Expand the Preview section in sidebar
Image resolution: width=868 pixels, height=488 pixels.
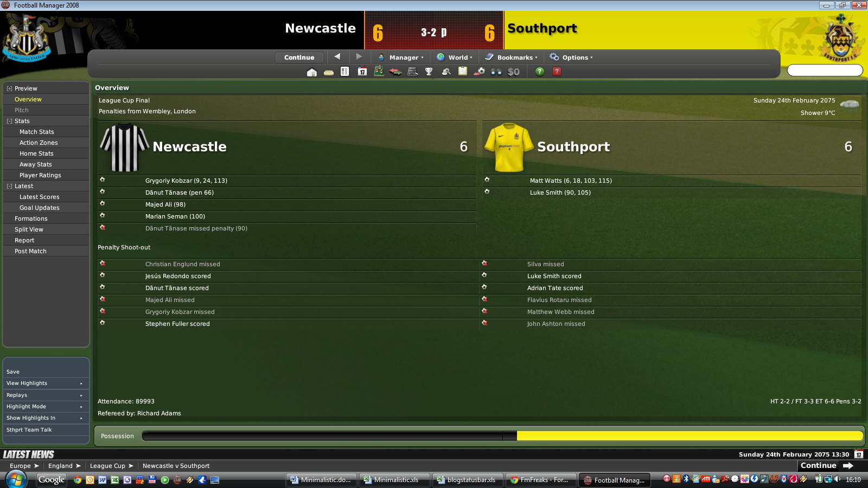pyautogui.click(x=9, y=89)
